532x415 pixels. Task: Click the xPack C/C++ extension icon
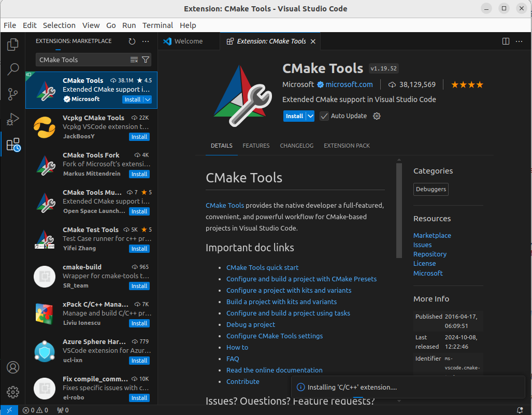point(45,314)
